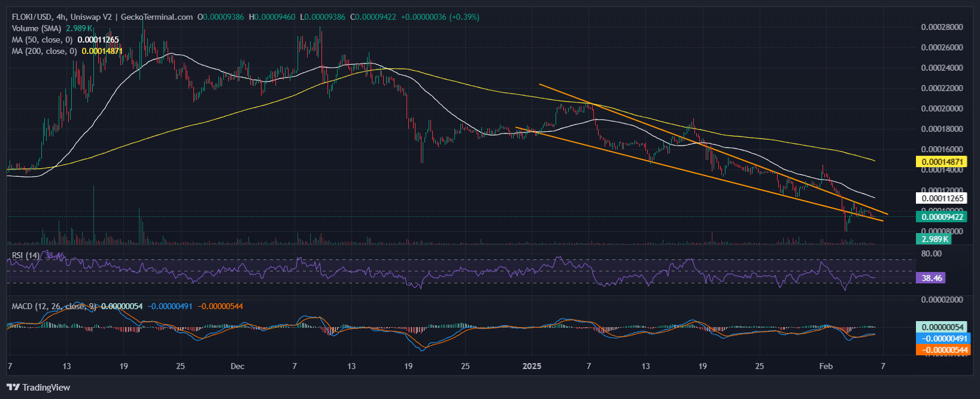
Task: Select the FLOKI/USD chart title
Action: point(102,17)
